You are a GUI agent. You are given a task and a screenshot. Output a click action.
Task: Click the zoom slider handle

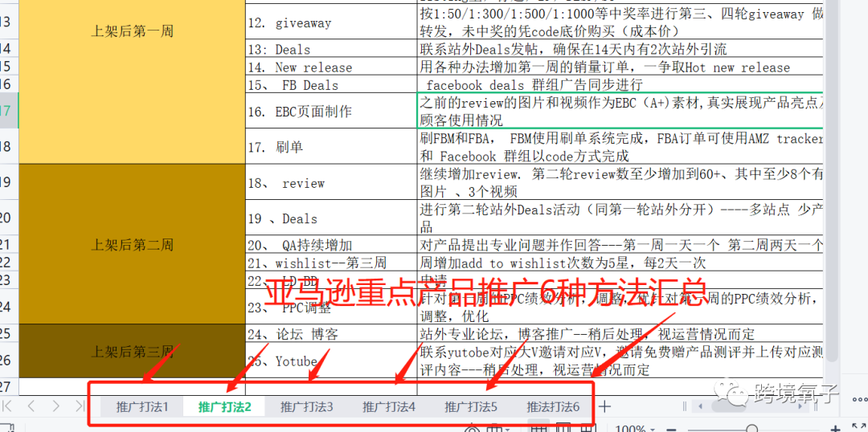click(x=751, y=430)
